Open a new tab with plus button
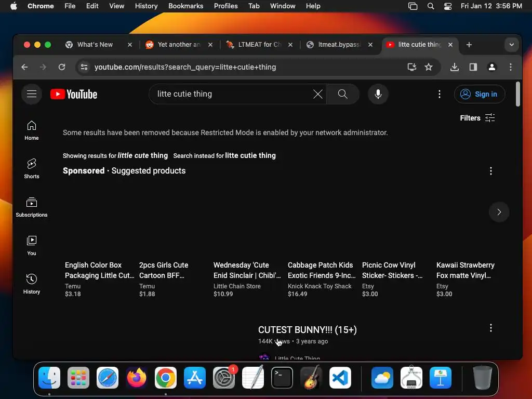This screenshot has width=532, height=399. tap(469, 45)
